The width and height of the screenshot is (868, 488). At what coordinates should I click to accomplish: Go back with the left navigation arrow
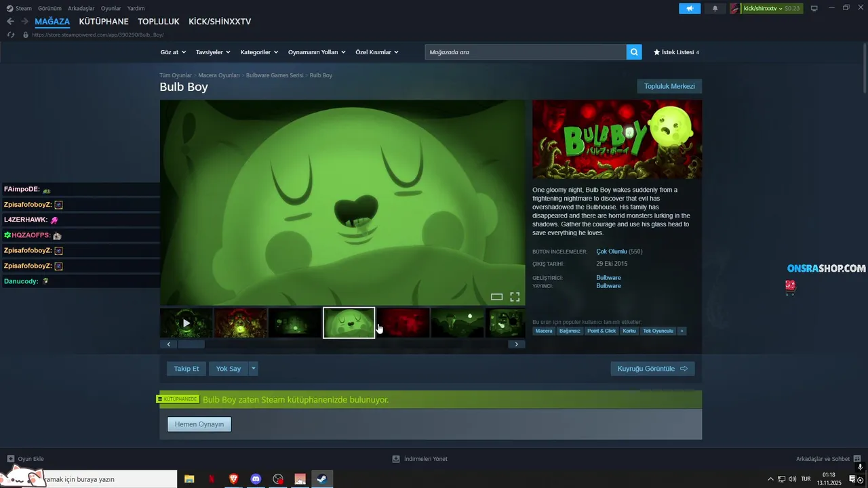coord(10,22)
